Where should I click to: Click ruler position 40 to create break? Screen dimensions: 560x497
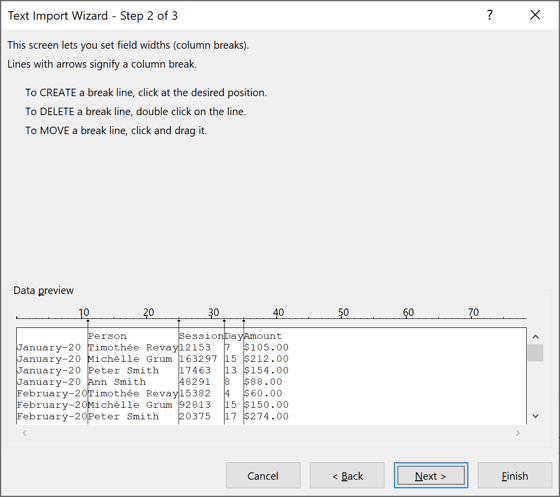(x=278, y=313)
